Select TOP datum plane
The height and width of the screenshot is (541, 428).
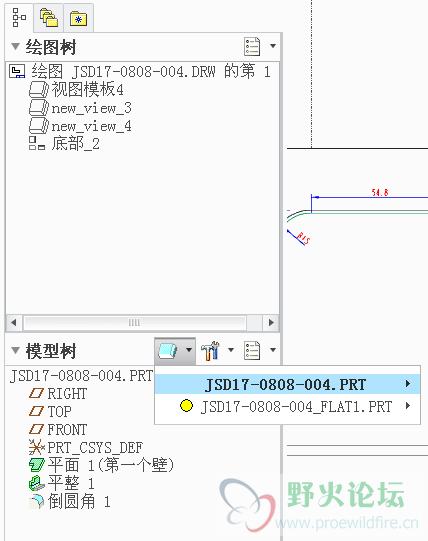click(x=59, y=412)
